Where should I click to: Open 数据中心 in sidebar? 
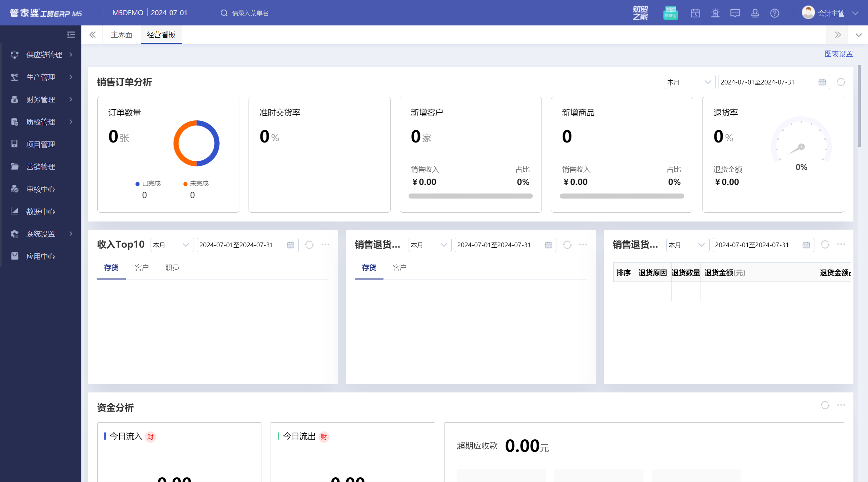[x=41, y=211]
